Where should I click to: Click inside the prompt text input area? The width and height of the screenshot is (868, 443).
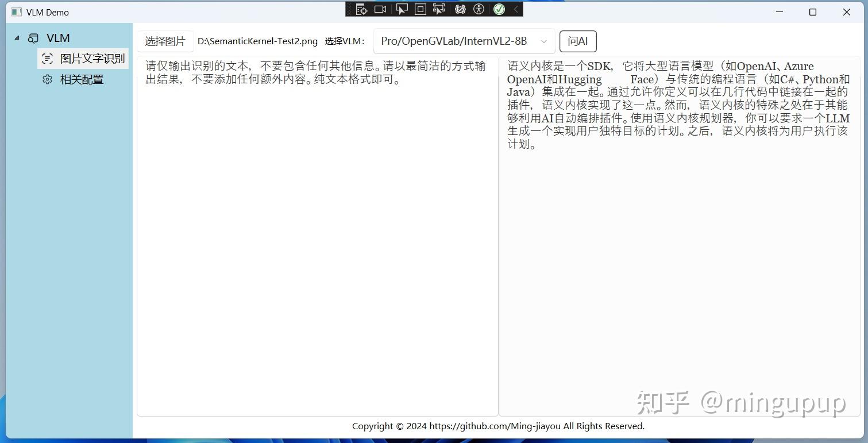(x=316, y=230)
